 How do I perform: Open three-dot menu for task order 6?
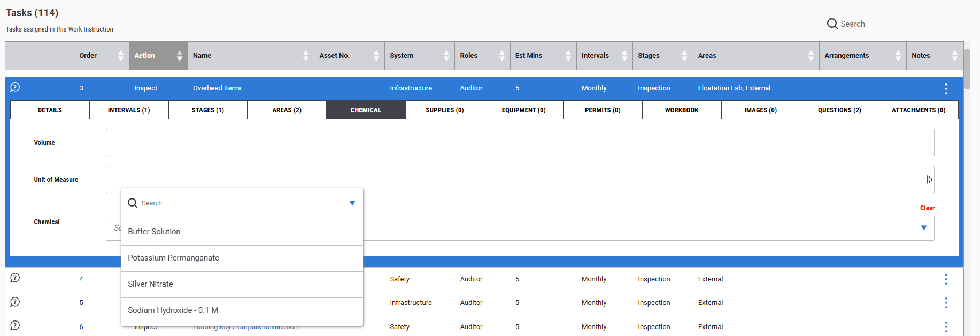coord(945,326)
